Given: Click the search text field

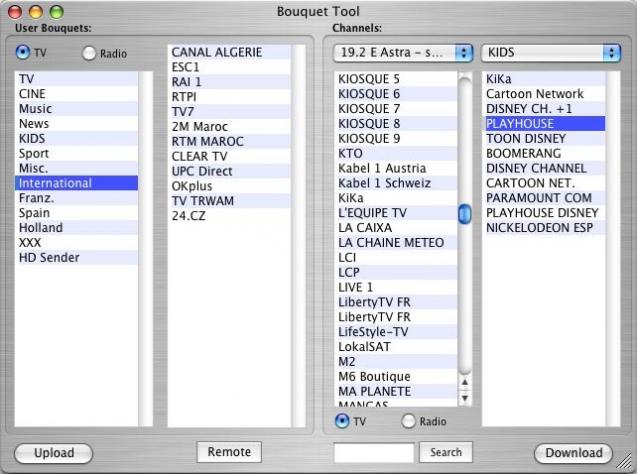Looking at the screenshot, I should 374,452.
